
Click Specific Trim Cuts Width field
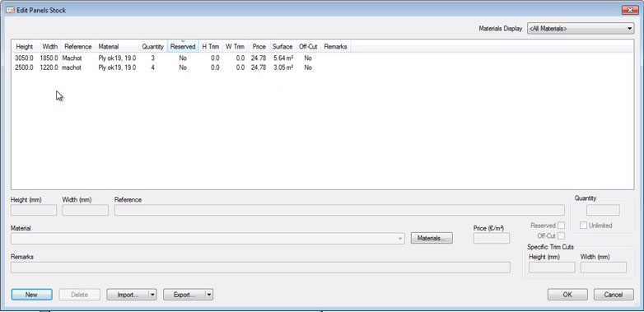click(x=604, y=268)
